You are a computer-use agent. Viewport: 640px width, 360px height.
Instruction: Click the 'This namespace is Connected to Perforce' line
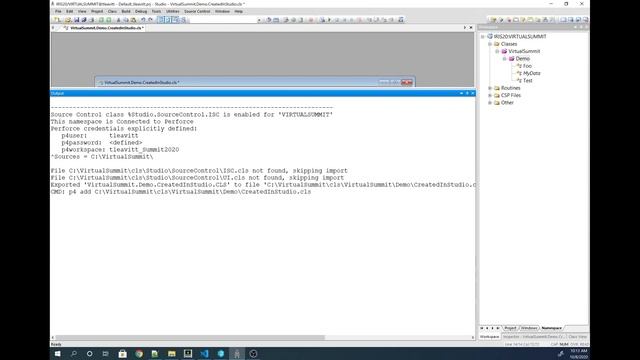click(x=122, y=122)
